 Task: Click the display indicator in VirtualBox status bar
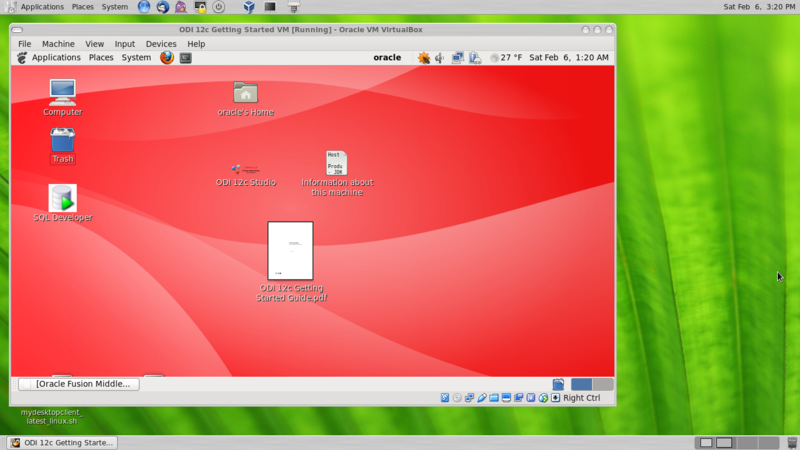[x=506, y=398]
